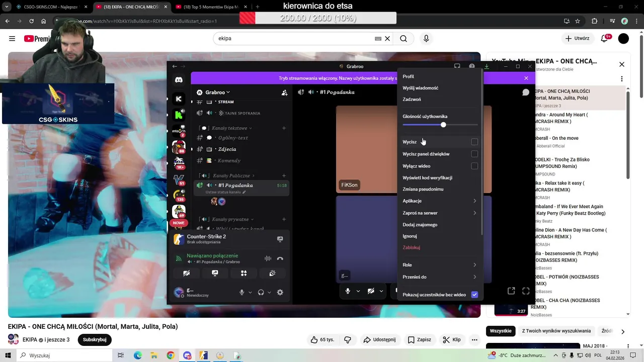This screenshot has height=362, width=644.
Task: Click the Subskrybuj button
Action: (x=95, y=339)
